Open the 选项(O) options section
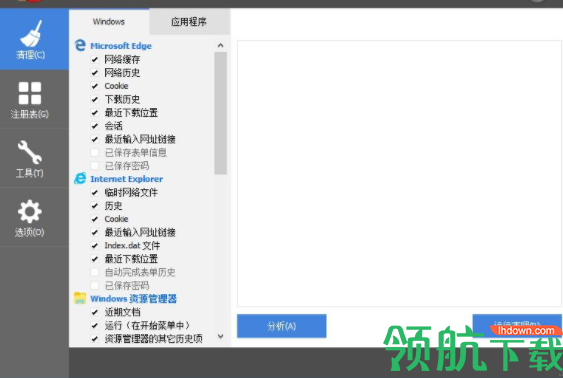The image size is (563, 378). (34, 218)
